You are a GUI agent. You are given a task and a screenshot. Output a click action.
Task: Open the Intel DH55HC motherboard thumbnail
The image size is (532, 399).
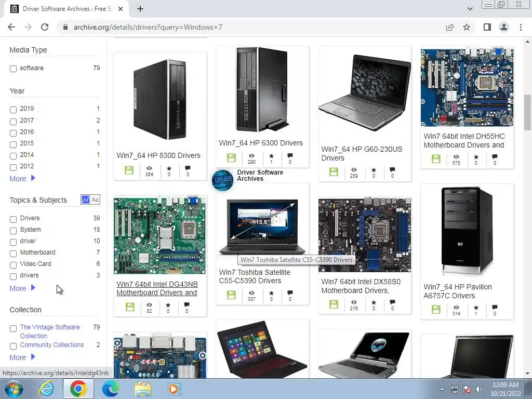467,87
